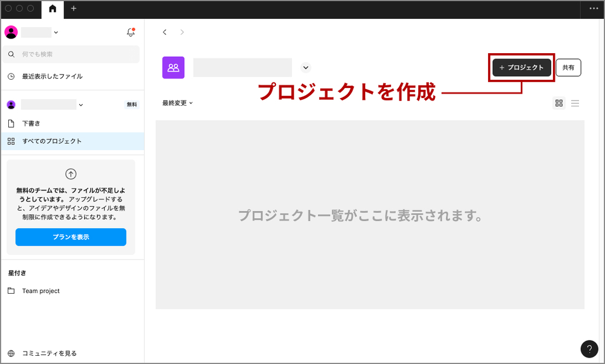Click the upload arrow icon in upgrade card
605x364 pixels.
coord(71,174)
